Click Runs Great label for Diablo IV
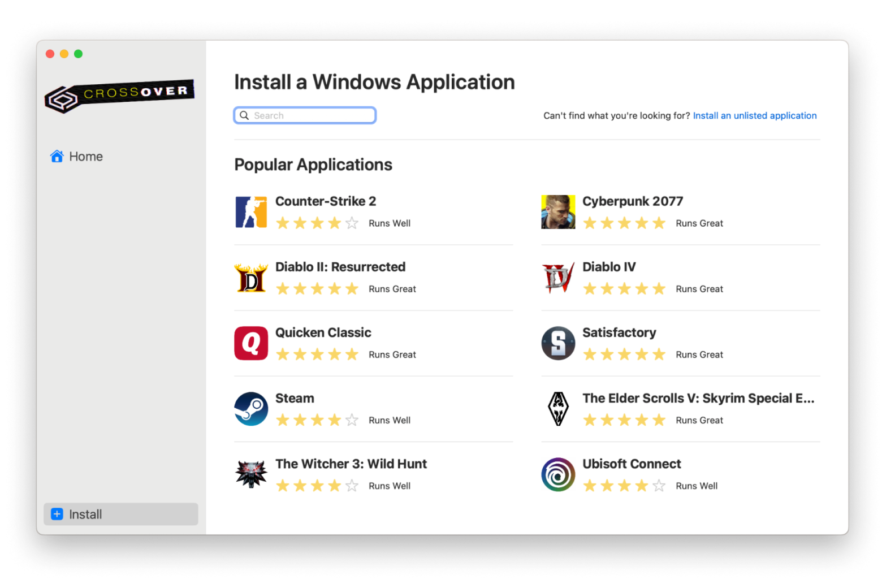The width and height of the screenshot is (882, 588). pos(699,289)
